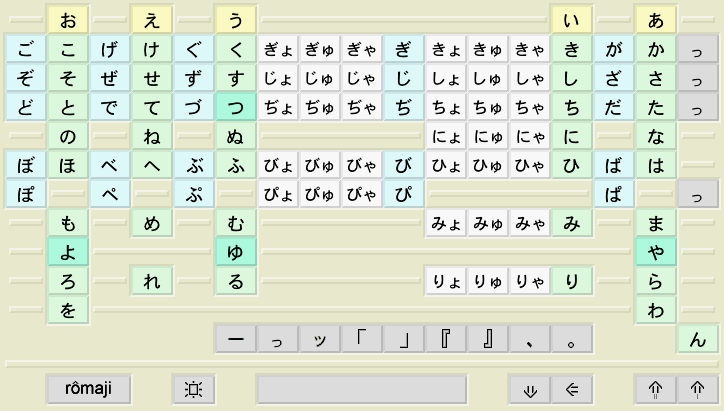Tap the ぢゃ combination key
The height and width of the screenshot is (411, 724).
362,107
